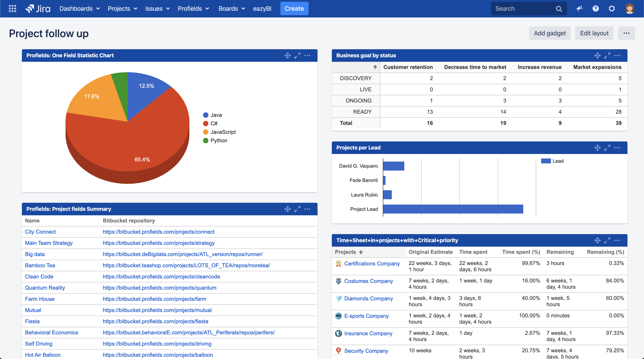Click the Diamonds Company project icon
Viewport: 644px width, 359px height.
(339, 298)
